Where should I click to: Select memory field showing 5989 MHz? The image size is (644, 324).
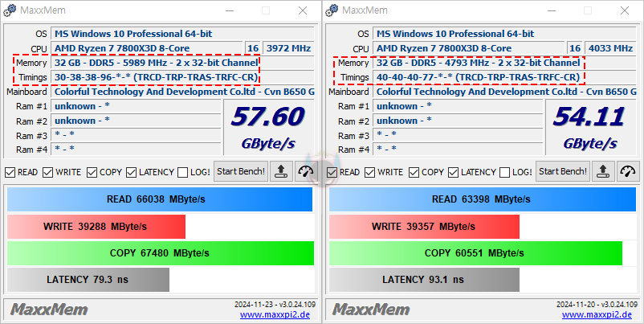(x=182, y=63)
